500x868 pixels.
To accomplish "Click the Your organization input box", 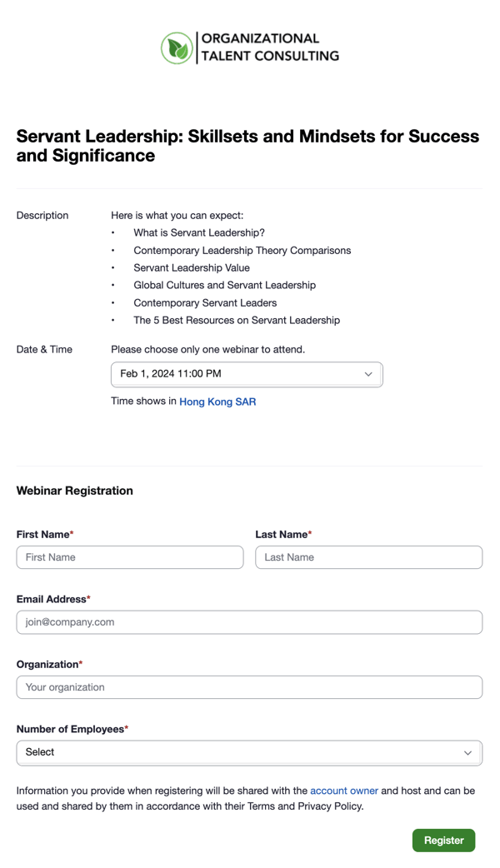I will click(249, 686).
